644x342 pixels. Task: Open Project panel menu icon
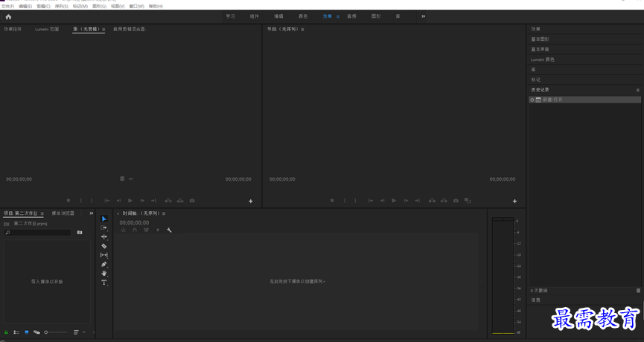point(42,213)
